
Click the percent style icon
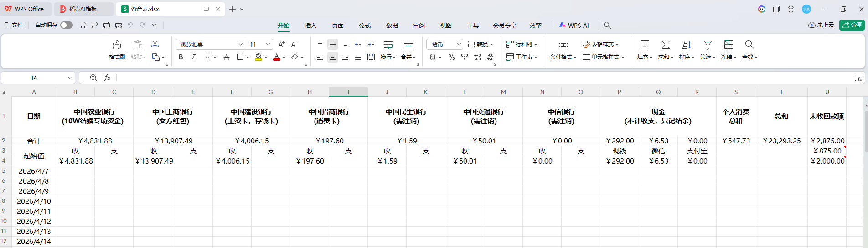point(451,57)
